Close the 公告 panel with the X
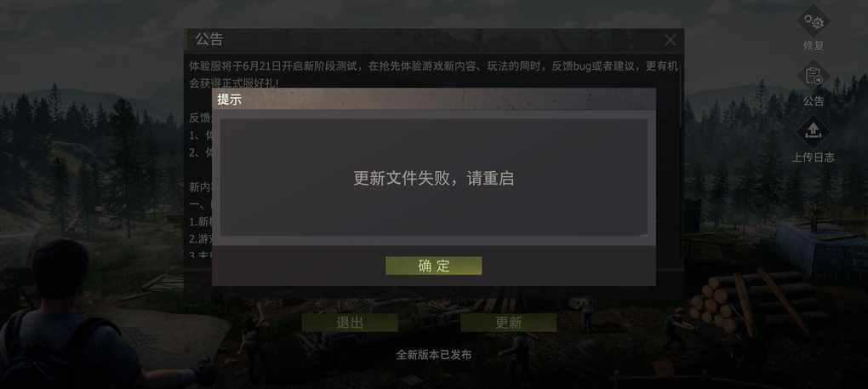This screenshot has width=868, height=389. click(670, 40)
